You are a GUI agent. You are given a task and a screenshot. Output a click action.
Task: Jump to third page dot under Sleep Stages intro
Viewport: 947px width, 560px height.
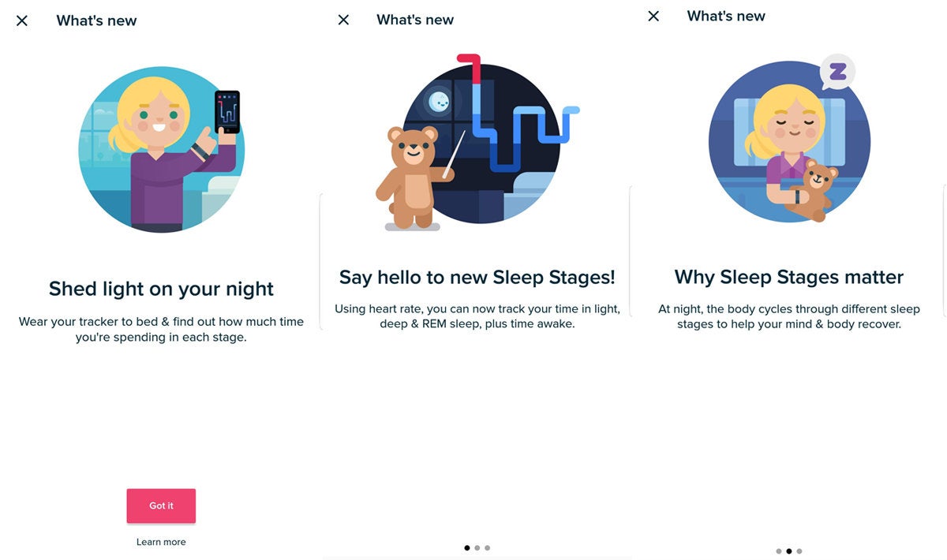pos(488,547)
